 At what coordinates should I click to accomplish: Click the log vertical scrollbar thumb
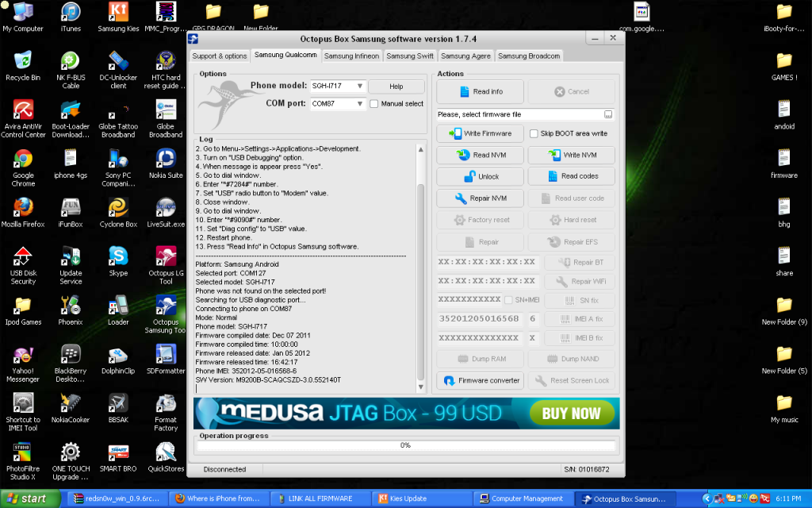pos(420,283)
